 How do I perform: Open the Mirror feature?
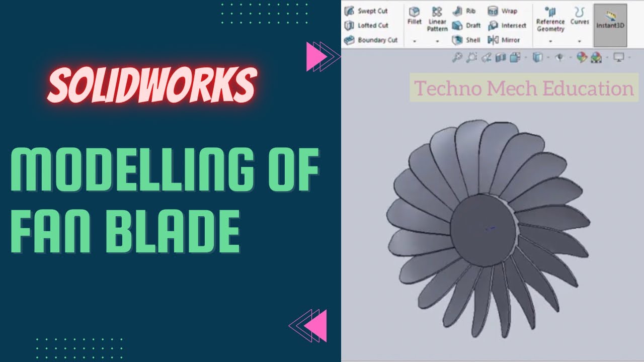point(504,40)
